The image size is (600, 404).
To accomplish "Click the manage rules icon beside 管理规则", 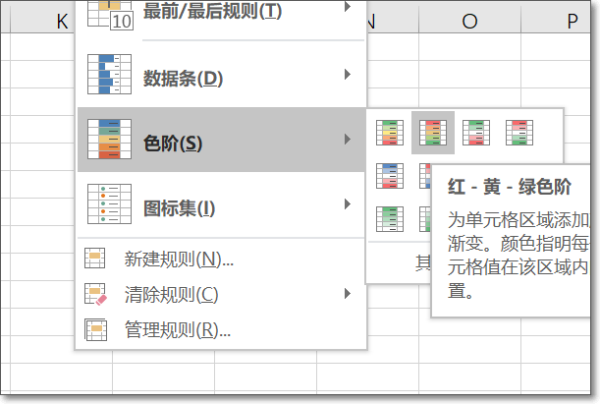I will pyautogui.click(x=95, y=329).
